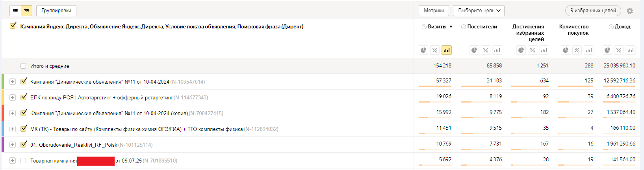Check the 'Товарная кампания' row checkbox

pyautogui.click(x=23, y=161)
